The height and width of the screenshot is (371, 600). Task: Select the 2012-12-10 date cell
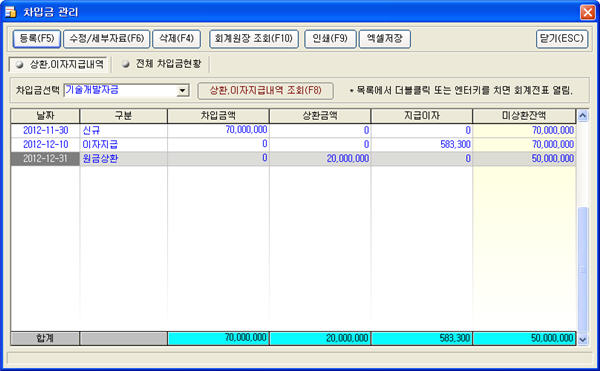45,145
